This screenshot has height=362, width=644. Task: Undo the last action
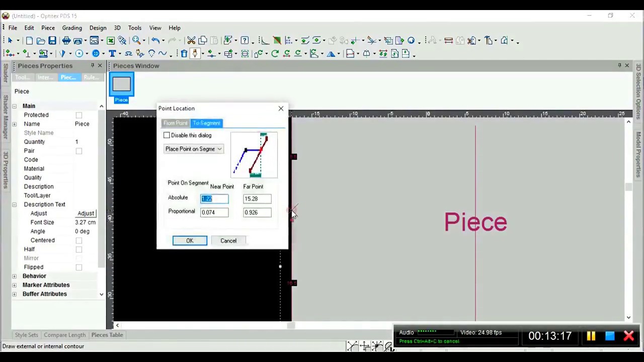point(155,40)
